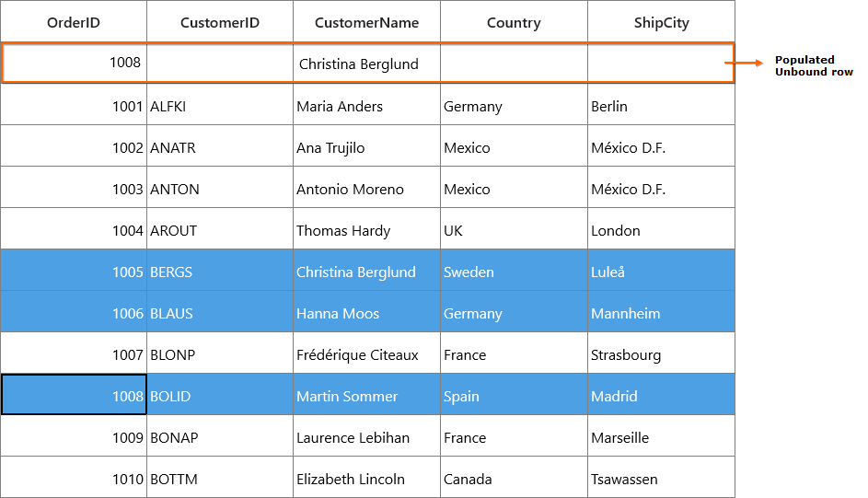Click unbound row cell with 1008

(x=75, y=64)
